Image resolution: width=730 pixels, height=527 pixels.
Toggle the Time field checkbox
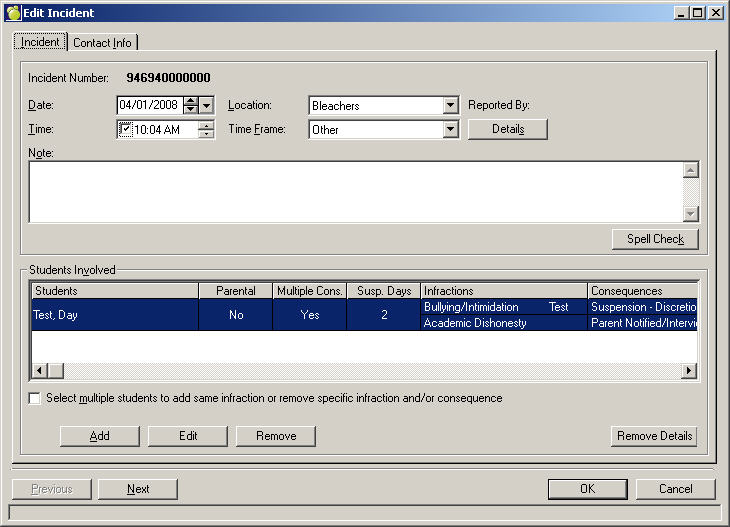coord(125,129)
